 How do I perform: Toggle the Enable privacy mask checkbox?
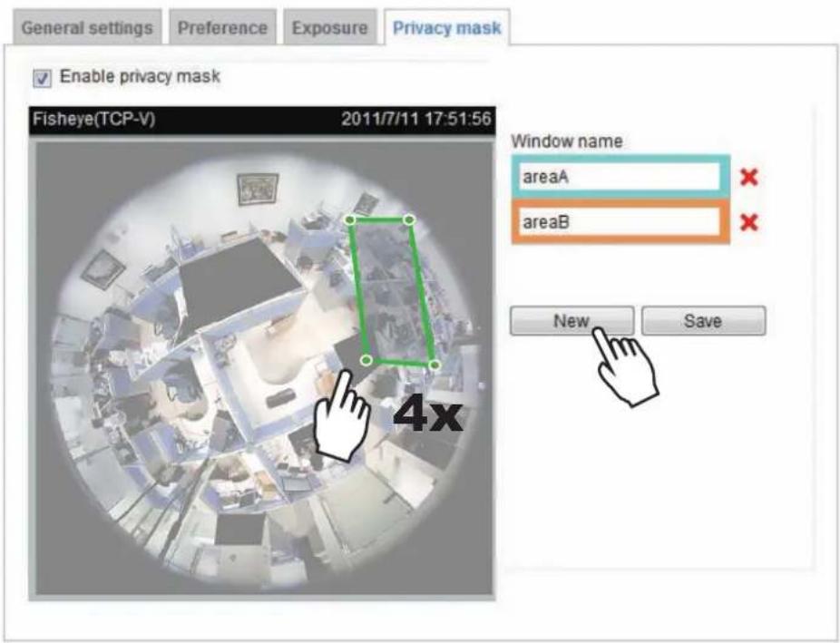coord(42,78)
